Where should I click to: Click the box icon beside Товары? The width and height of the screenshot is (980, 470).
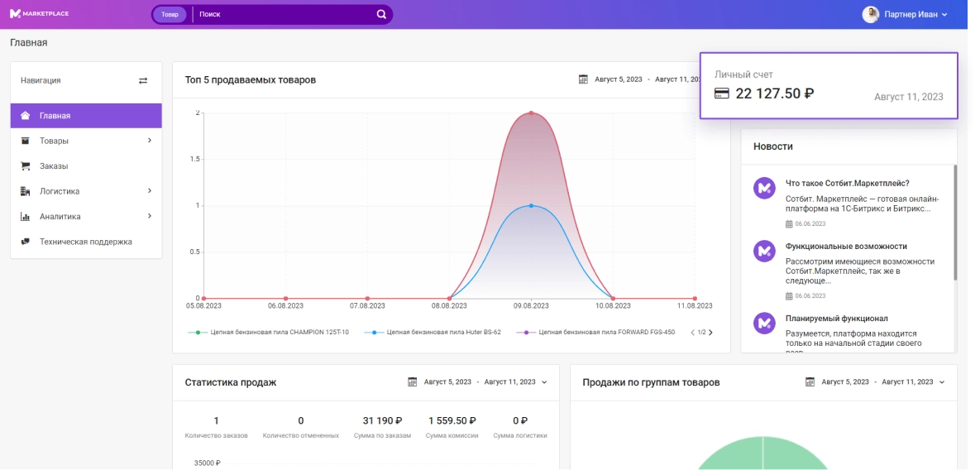click(x=25, y=141)
